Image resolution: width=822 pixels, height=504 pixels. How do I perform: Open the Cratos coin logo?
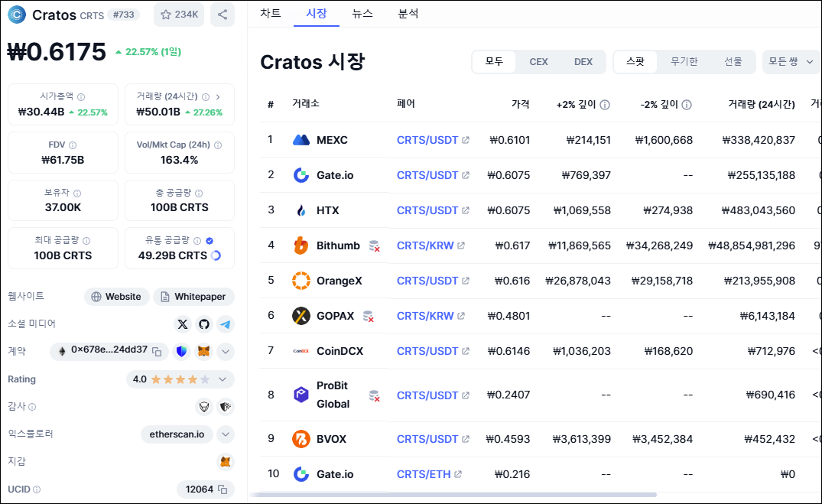click(17, 15)
